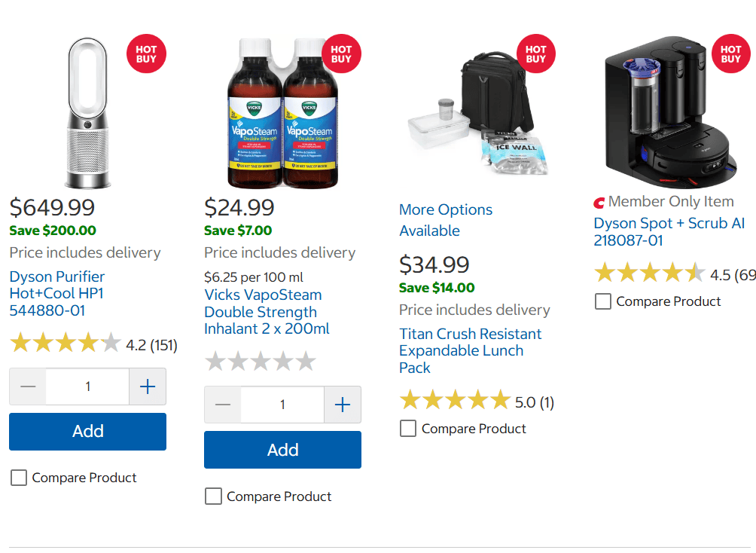Add Vicks VapoSteam to cart
756x553 pixels.
click(x=282, y=450)
